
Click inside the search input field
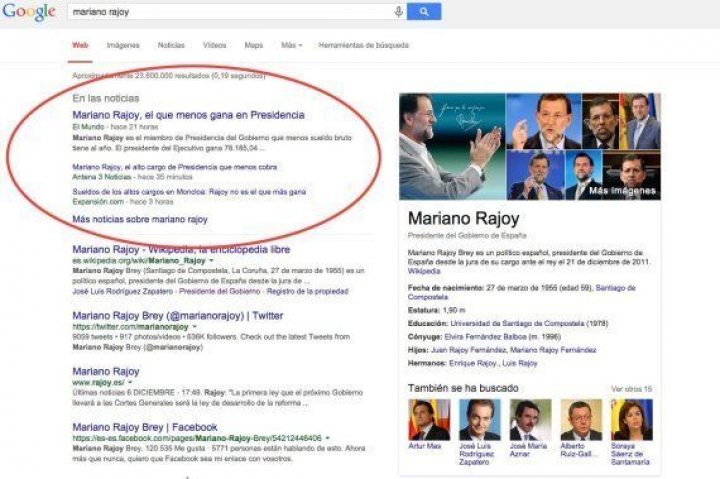point(230,12)
